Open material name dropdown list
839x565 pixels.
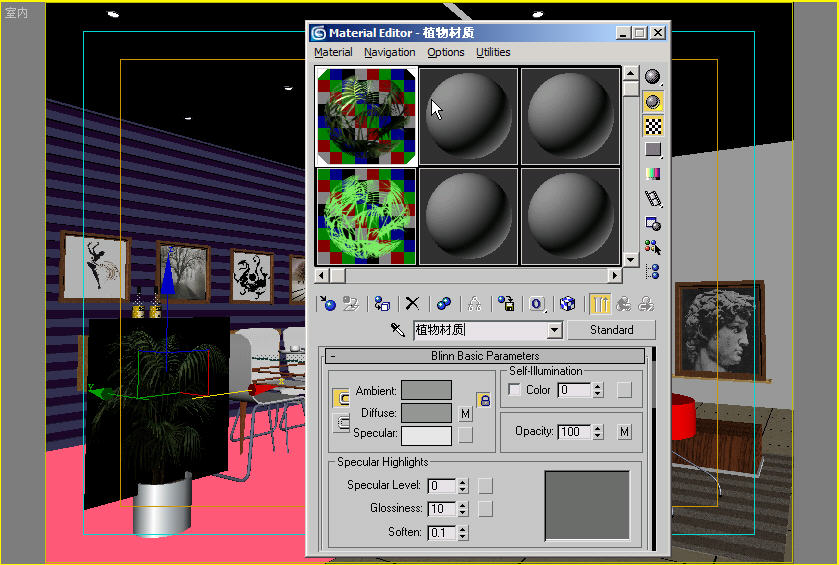(555, 330)
